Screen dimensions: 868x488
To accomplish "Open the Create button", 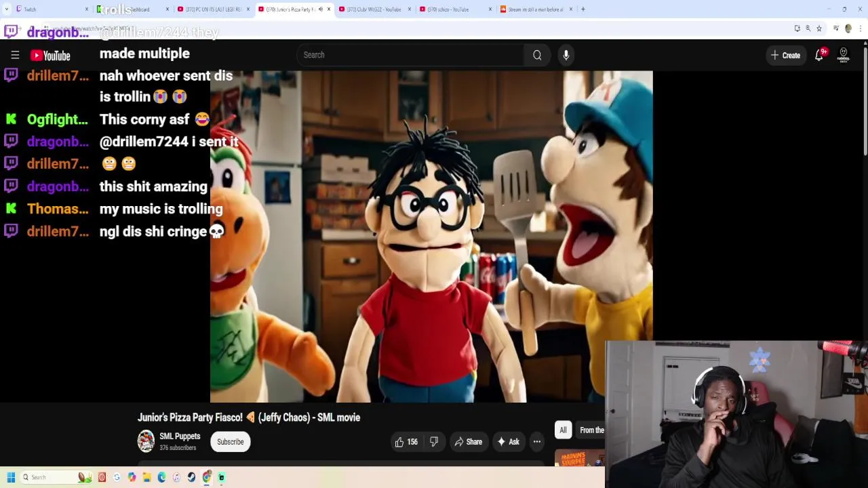I will tap(785, 56).
